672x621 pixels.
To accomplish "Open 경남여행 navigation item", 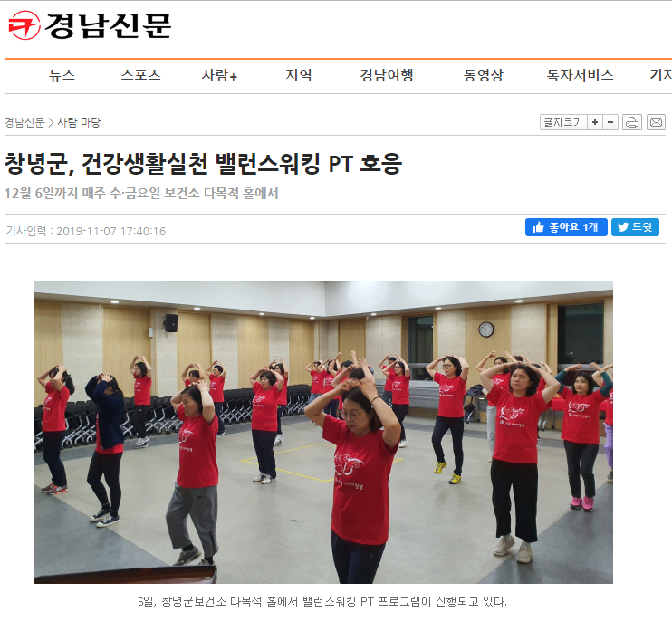I will [x=387, y=75].
